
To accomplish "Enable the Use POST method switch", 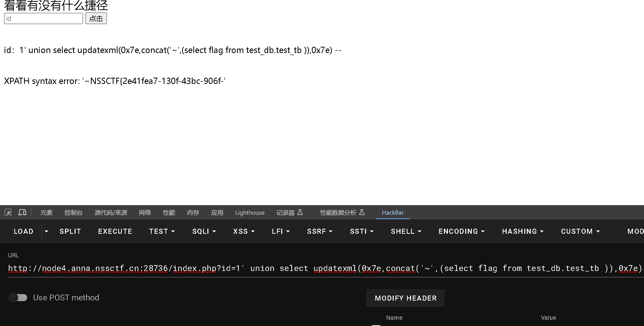I will [x=18, y=298].
